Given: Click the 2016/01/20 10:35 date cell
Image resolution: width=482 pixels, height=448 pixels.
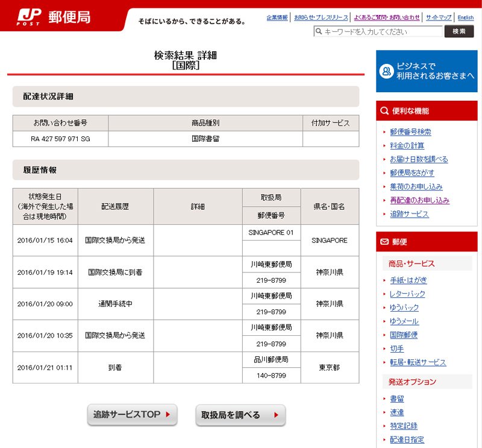Looking at the screenshot, I should pos(45,336).
